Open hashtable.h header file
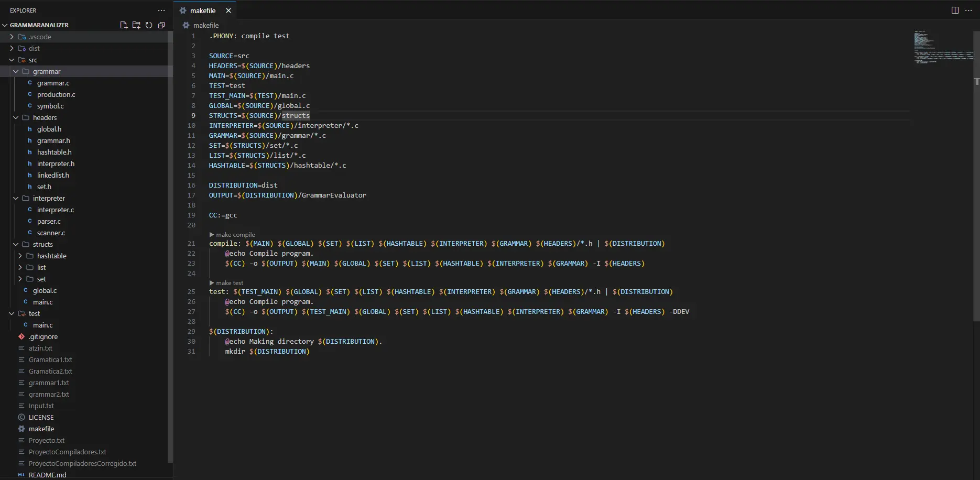Screen dimensions: 980x480 tap(86, 152)
